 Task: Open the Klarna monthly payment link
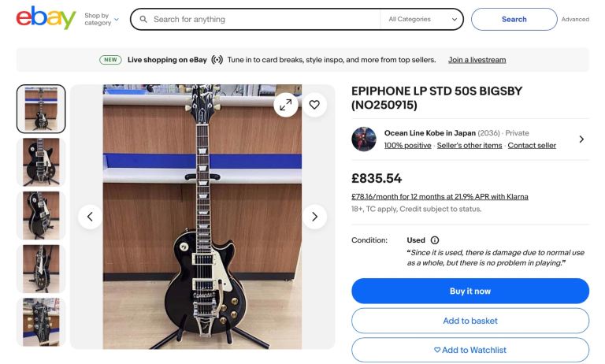[x=440, y=196]
